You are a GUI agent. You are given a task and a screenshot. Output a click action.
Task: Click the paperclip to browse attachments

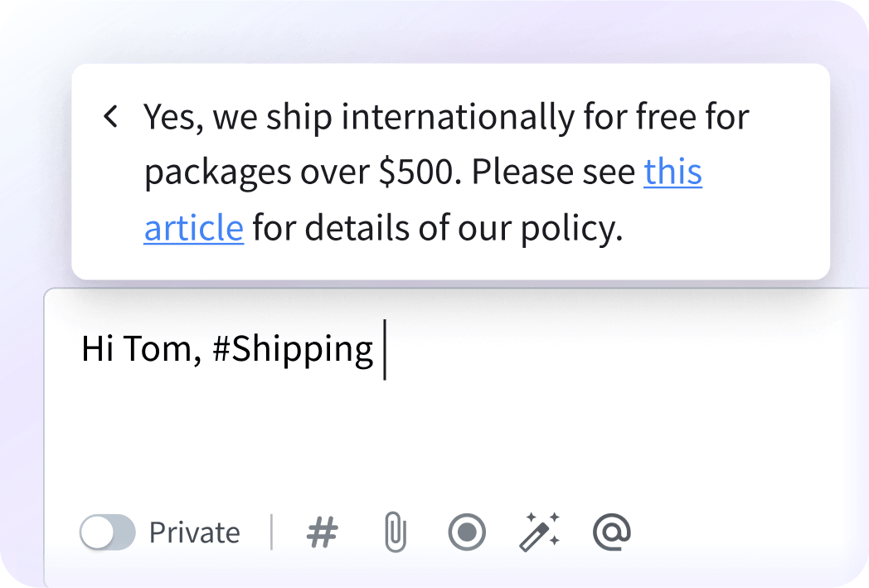pyautogui.click(x=396, y=532)
